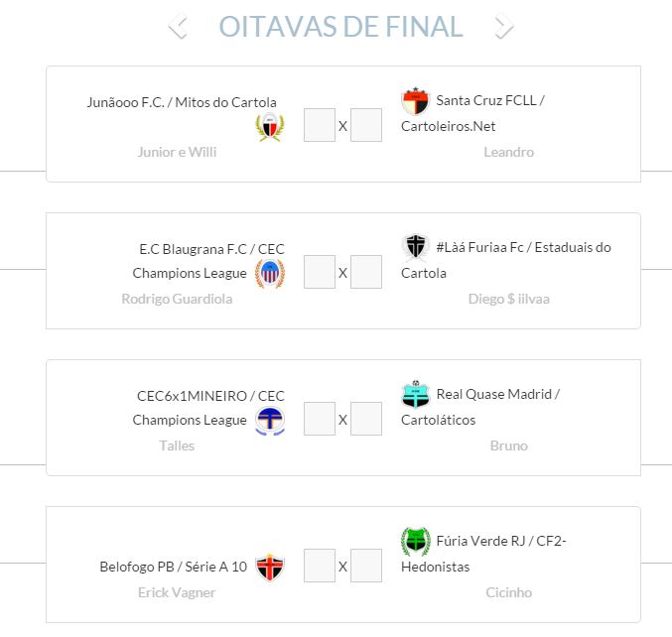
Task: Click Santa Cruz FCLL team crest
Action: pos(415,101)
